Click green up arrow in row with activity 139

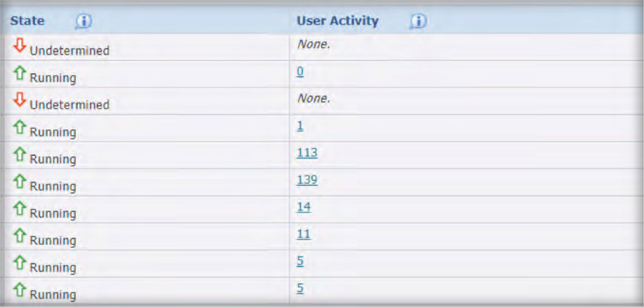pyautogui.click(x=19, y=181)
